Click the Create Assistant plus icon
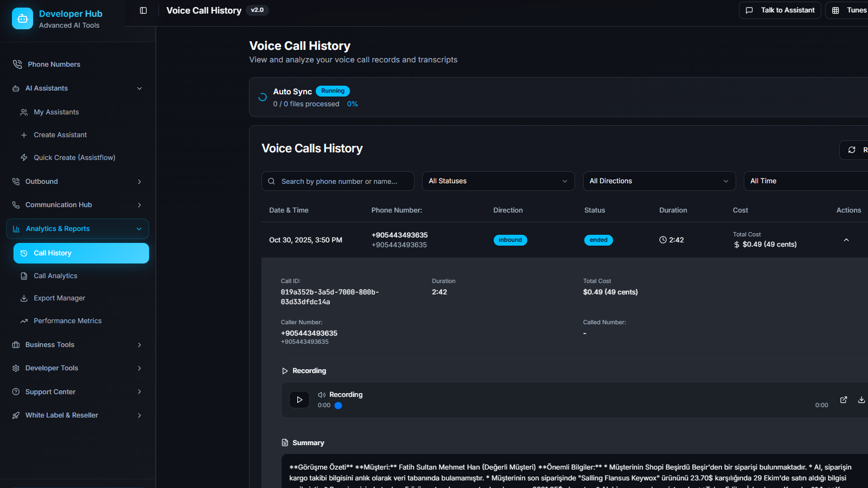868x488 pixels. point(24,135)
